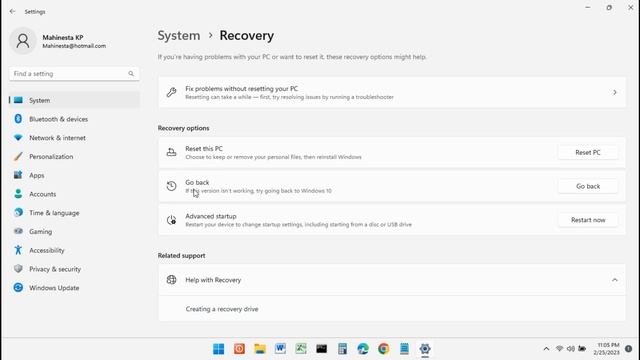This screenshot has width=640, height=360.
Task: Open the clock and date flyout
Action: tap(607, 349)
